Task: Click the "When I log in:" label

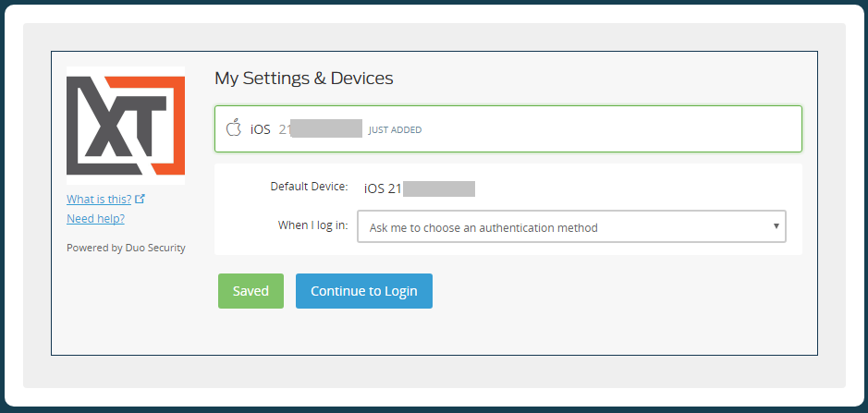Action: point(312,225)
